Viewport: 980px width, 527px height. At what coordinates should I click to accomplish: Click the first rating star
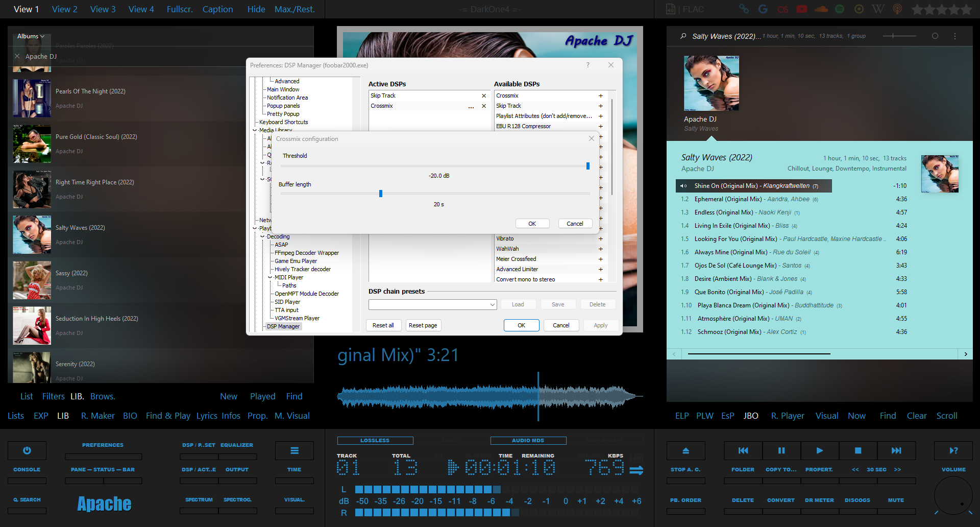coord(917,9)
